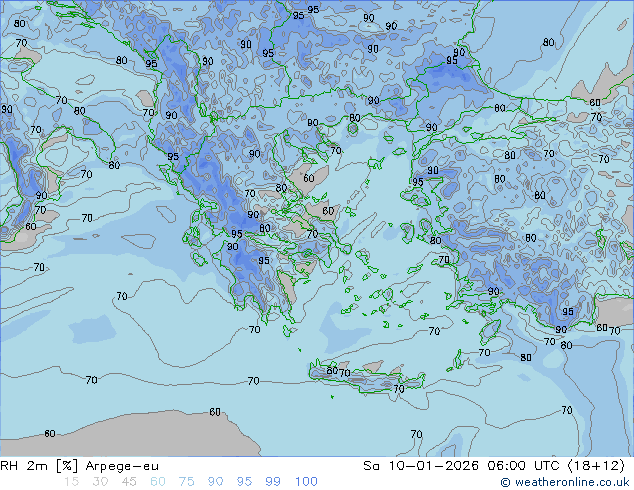This screenshot has width=634, height=490.
Task: Click the 'RH 2m [%] Arpege-eu' title text
Action: coord(79,466)
